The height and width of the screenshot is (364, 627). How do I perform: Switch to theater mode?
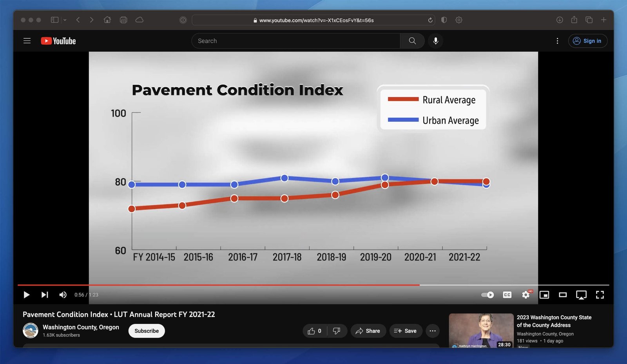[563, 295]
